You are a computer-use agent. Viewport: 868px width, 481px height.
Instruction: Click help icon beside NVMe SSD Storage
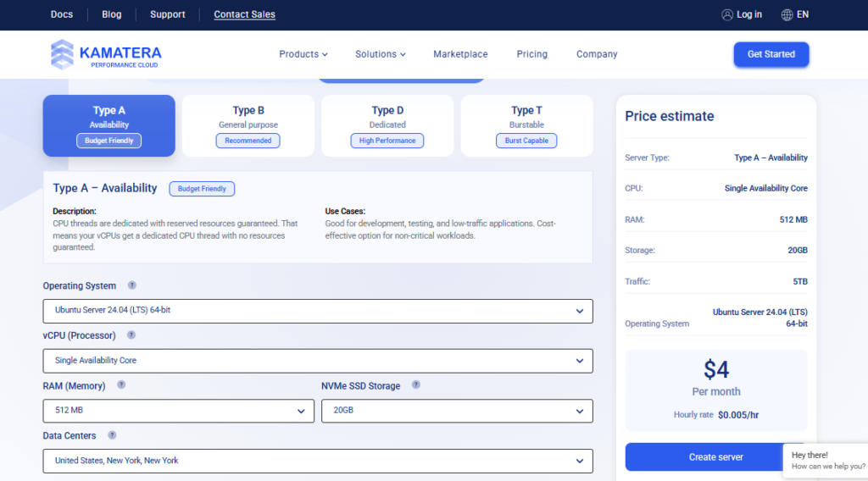[x=416, y=385]
